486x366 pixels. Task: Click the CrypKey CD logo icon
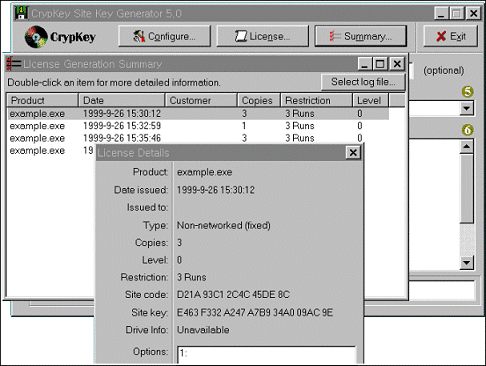[x=36, y=37]
